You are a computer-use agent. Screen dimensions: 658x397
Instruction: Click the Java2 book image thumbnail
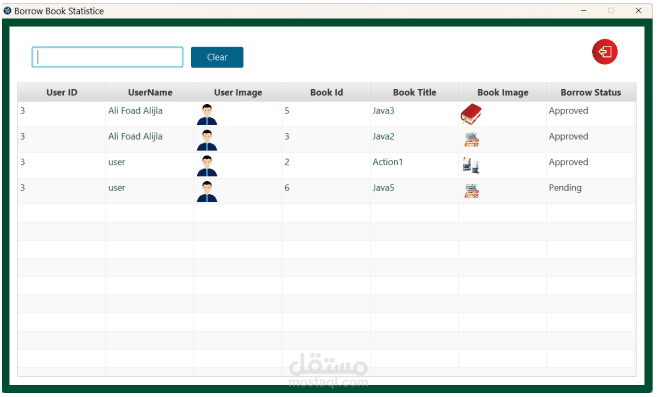471,140
